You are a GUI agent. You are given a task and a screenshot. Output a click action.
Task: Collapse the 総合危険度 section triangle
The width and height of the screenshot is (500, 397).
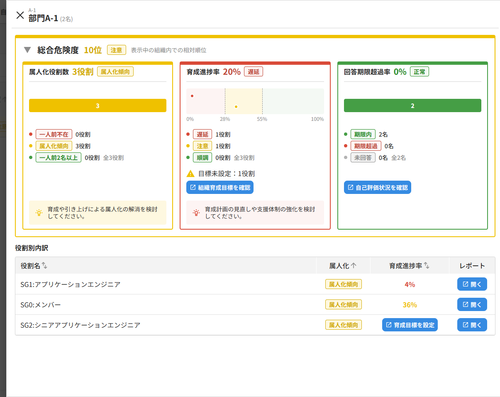click(x=27, y=50)
